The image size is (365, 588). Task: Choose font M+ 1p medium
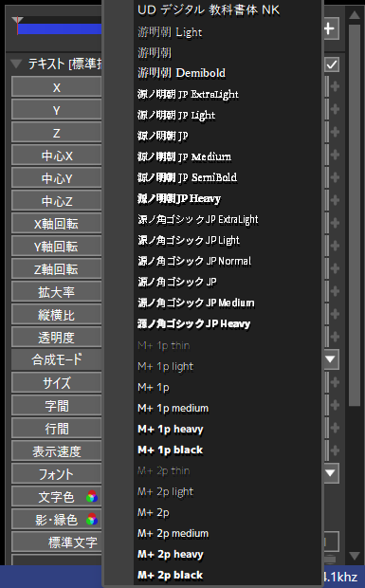pyautogui.click(x=173, y=408)
